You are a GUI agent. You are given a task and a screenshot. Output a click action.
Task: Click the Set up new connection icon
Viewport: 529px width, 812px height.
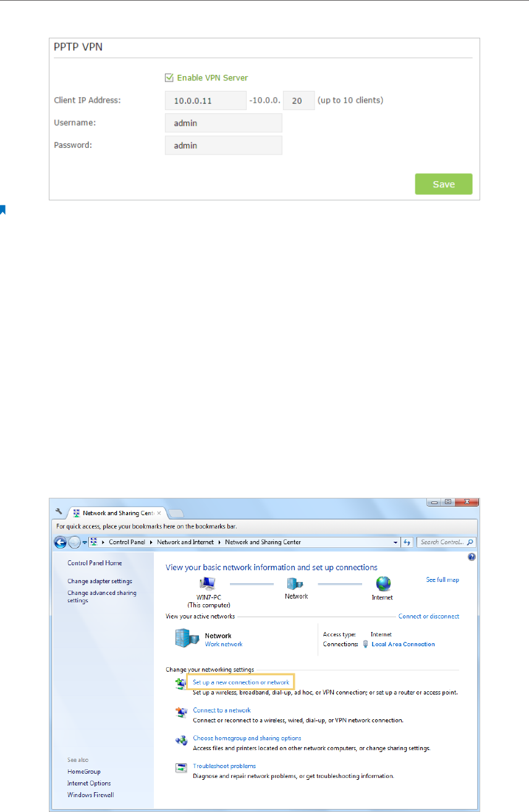point(181,683)
